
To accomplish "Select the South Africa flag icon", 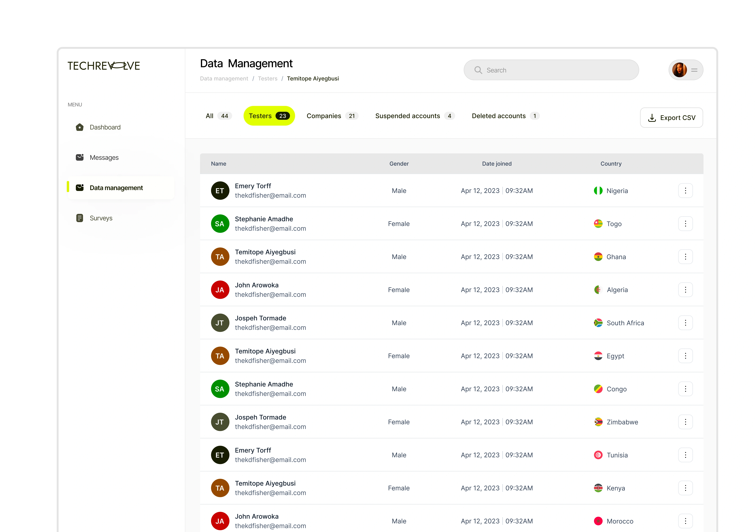I will pyautogui.click(x=598, y=323).
